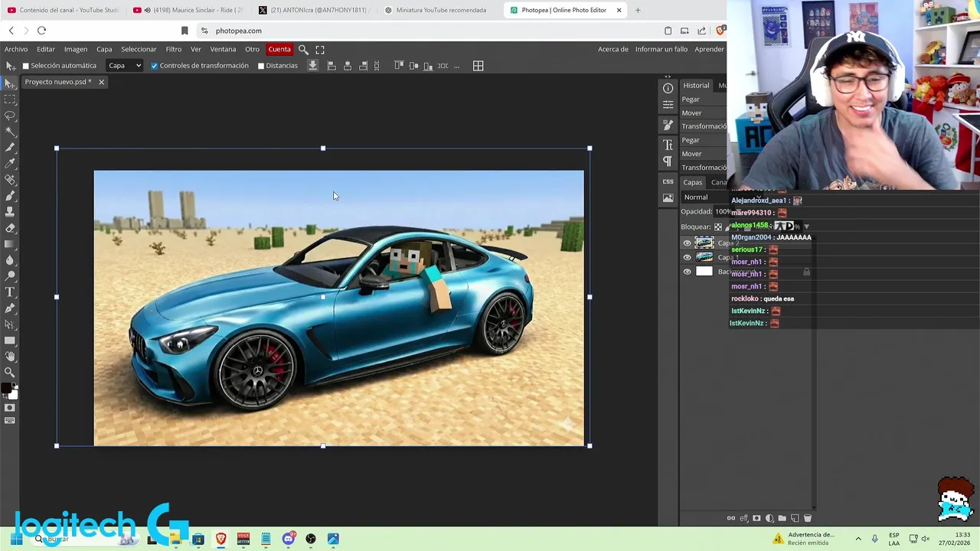Hide Capa 1 layer with eye icon
Screen dimensions: 980x551
point(687,257)
